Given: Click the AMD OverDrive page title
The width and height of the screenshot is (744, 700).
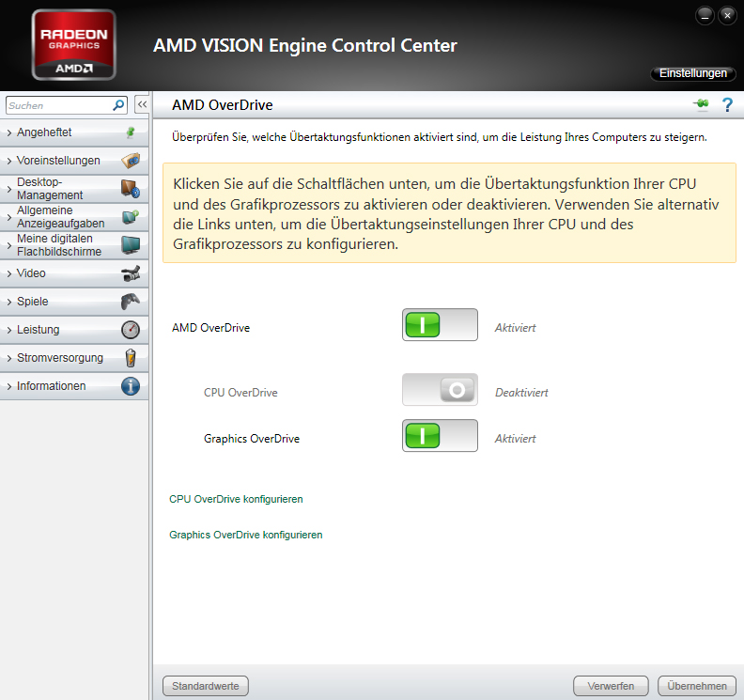Looking at the screenshot, I should (x=222, y=105).
